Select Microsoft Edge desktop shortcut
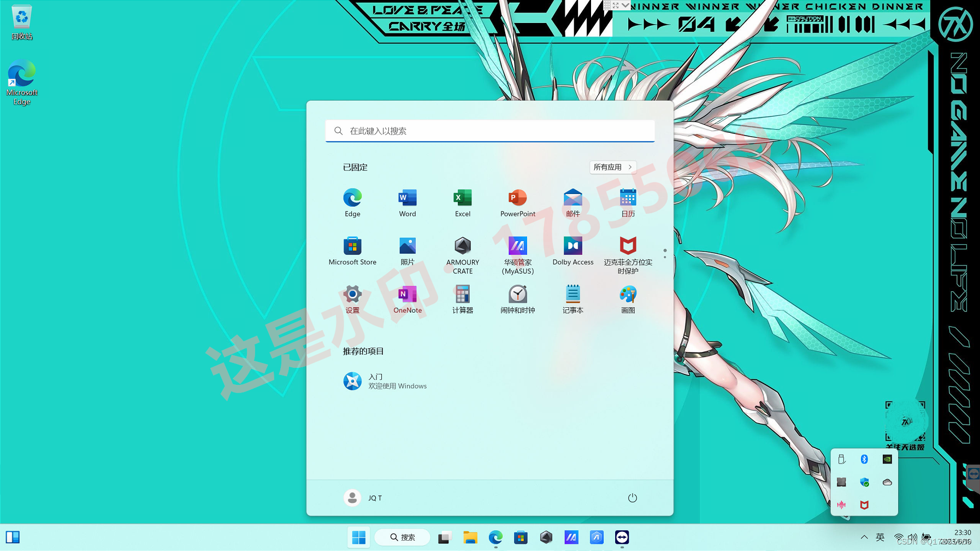The width and height of the screenshot is (980, 551). pyautogui.click(x=22, y=83)
